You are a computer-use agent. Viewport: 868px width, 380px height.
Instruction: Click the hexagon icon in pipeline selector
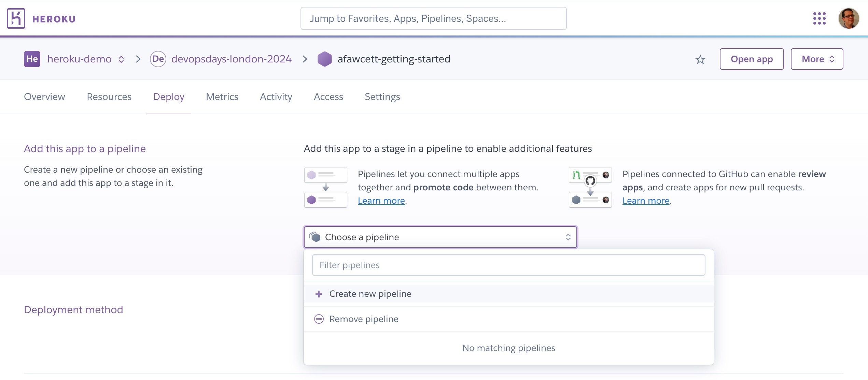coord(315,237)
